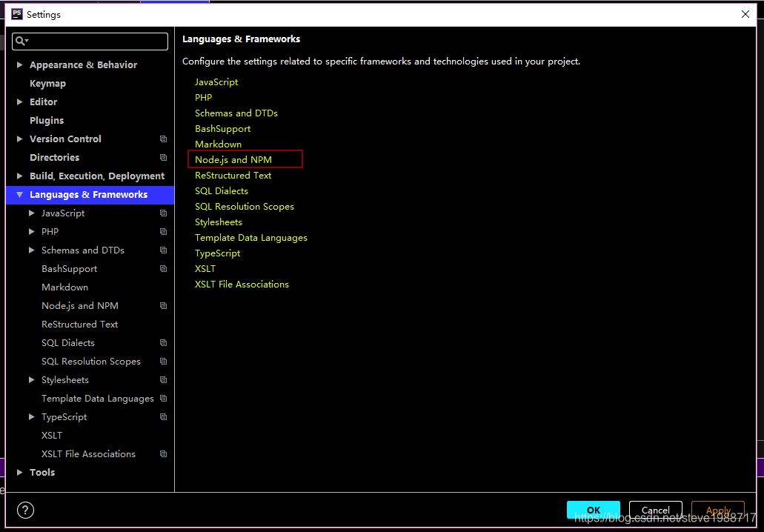This screenshot has height=532, width=764.
Task: Select Keymap in settings tree
Action: coord(47,83)
